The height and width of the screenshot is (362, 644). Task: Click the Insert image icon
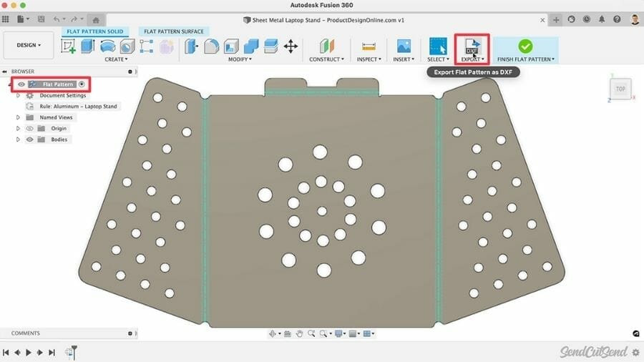(x=404, y=46)
